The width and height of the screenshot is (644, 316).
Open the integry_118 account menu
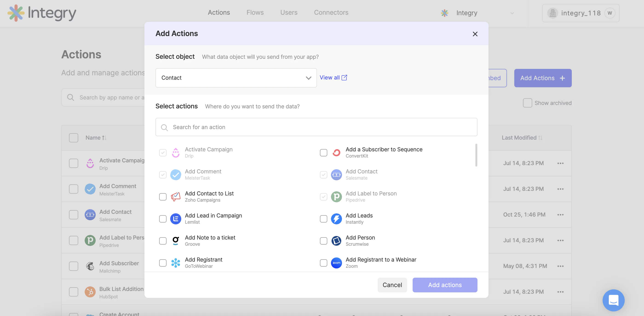tap(581, 13)
